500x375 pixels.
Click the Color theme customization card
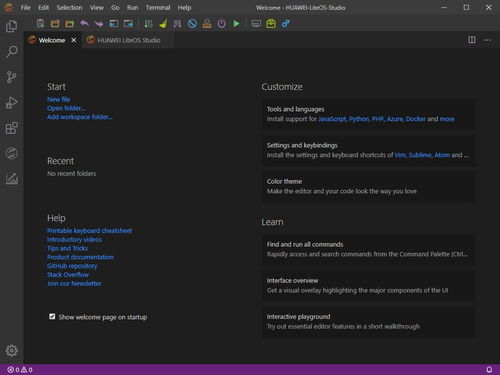click(x=369, y=186)
